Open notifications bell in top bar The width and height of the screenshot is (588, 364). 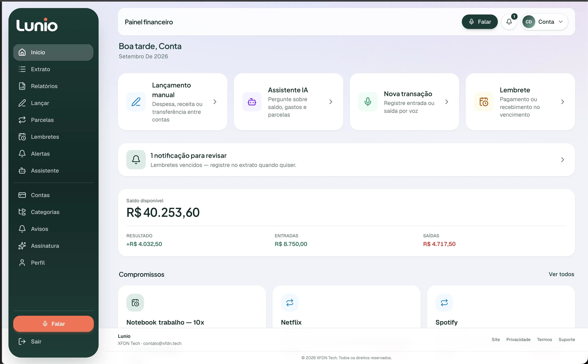pos(509,22)
